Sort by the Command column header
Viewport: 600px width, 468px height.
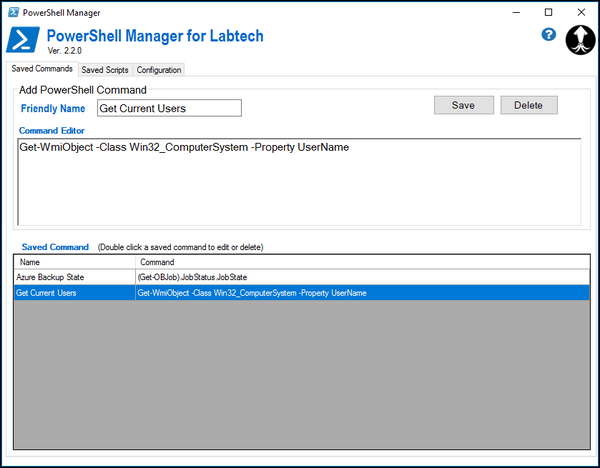click(362, 262)
